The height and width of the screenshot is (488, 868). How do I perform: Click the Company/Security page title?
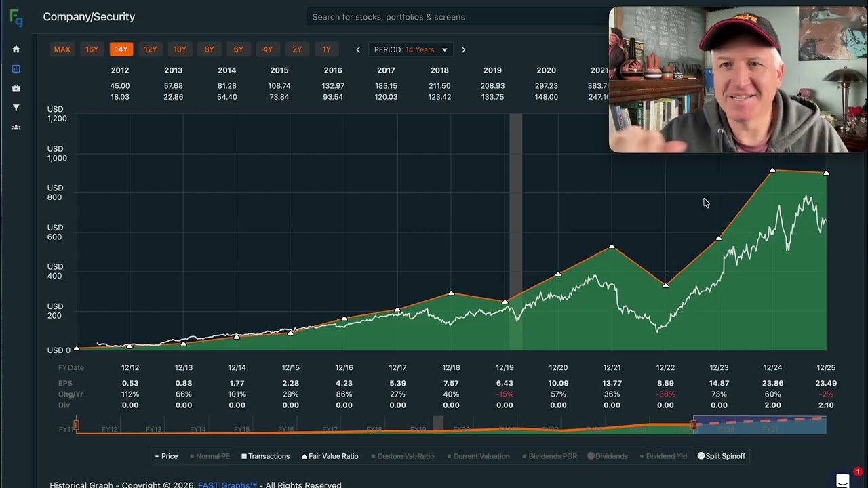pyautogui.click(x=89, y=17)
